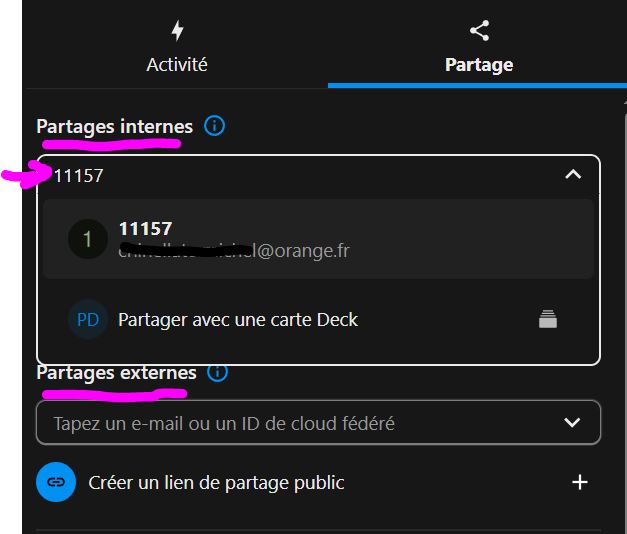Open info icon beside Partages internes
The image size is (627, 534).
pos(214,126)
